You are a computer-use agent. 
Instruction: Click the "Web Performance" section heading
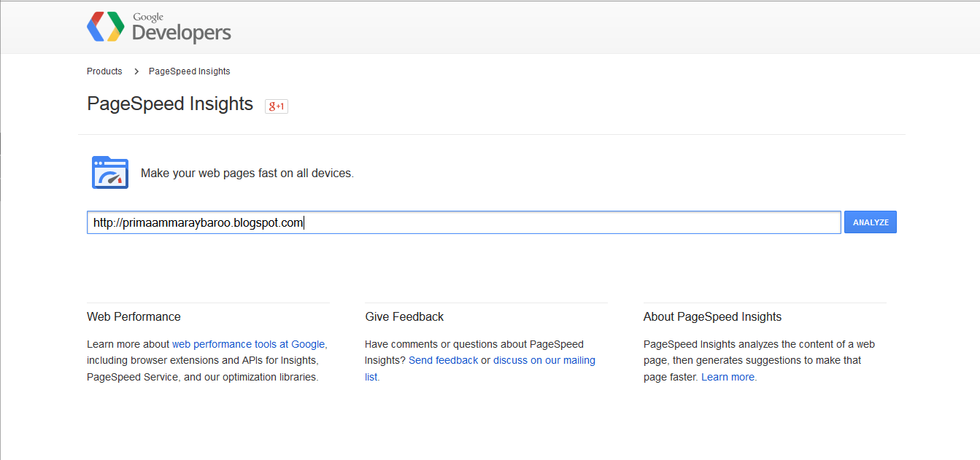[x=134, y=316]
